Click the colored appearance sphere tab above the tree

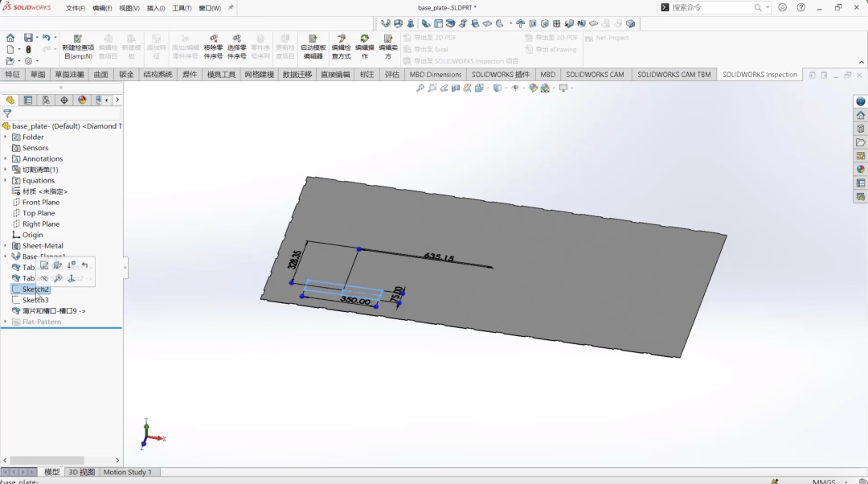click(82, 100)
